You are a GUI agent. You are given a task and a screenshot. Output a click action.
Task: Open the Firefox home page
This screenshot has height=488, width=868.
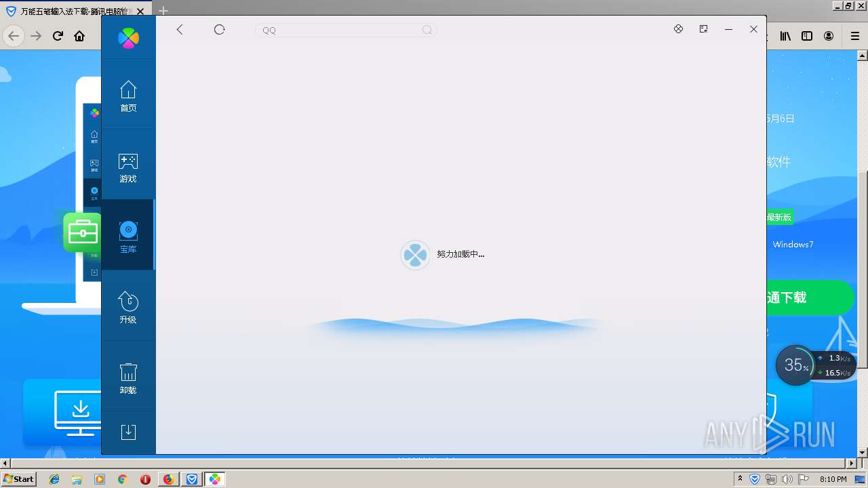pyautogui.click(x=79, y=36)
